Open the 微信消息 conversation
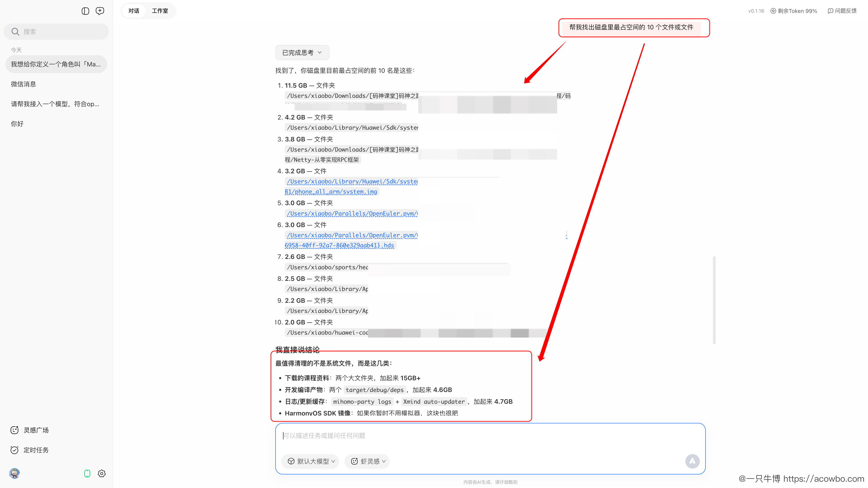The image size is (868, 488). (23, 84)
